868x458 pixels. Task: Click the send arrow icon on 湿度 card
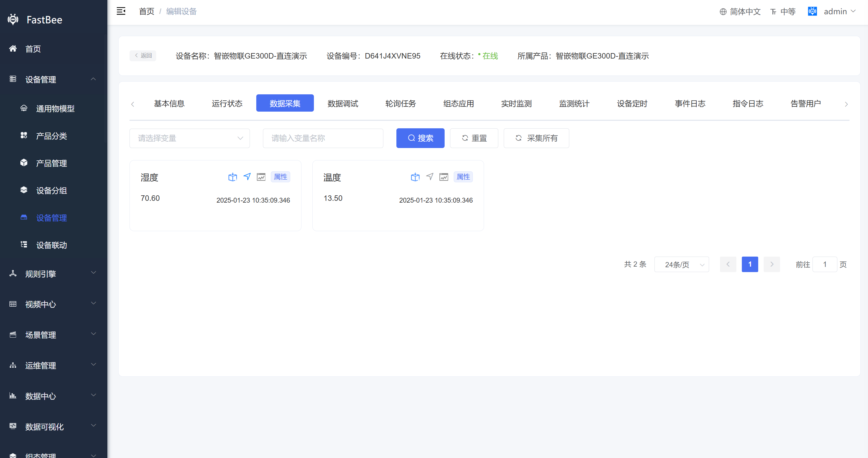pyautogui.click(x=247, y=177)
